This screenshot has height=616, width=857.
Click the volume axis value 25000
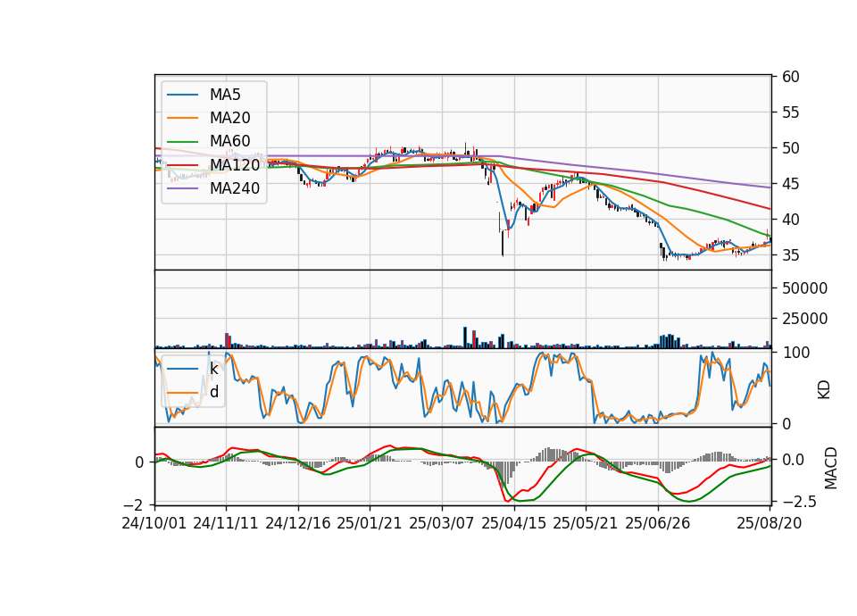804,319
